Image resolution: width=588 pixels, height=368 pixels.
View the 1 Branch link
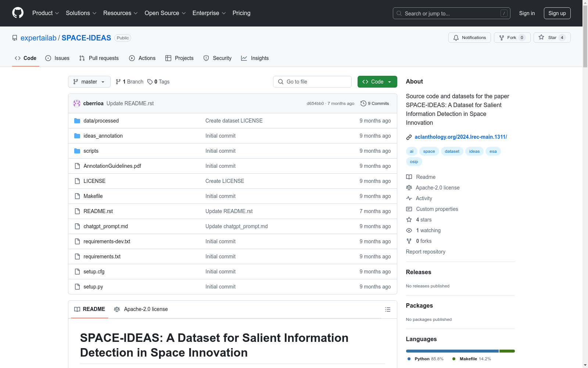pyautogui.click(x=129, y=82)
